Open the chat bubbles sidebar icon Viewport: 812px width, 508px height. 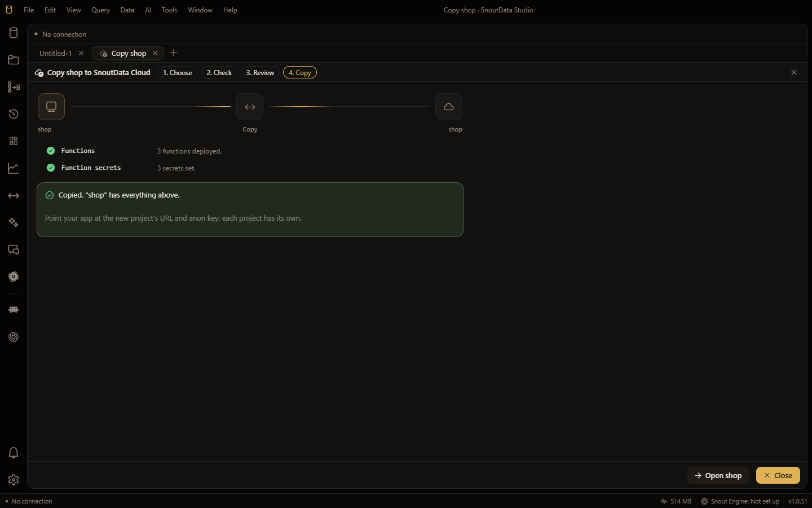pyautogui.click(x=14, y=249)
